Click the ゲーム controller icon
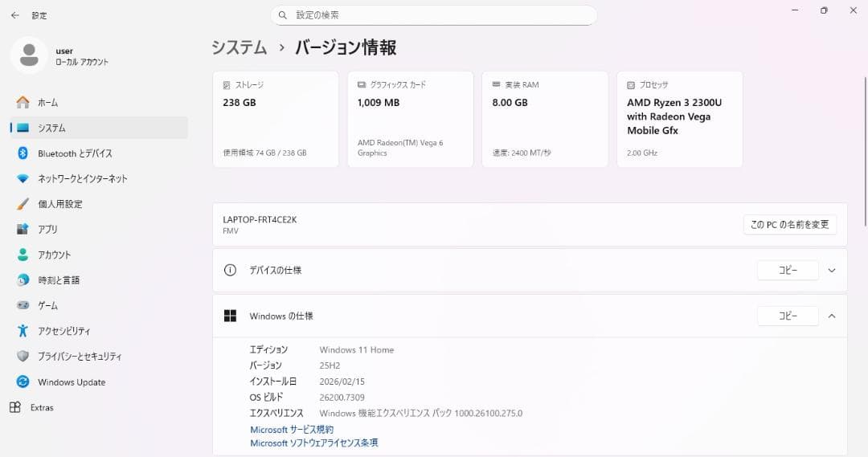This screenshot has width=868, height=457. pyautogui.click(x=23, y=305)
